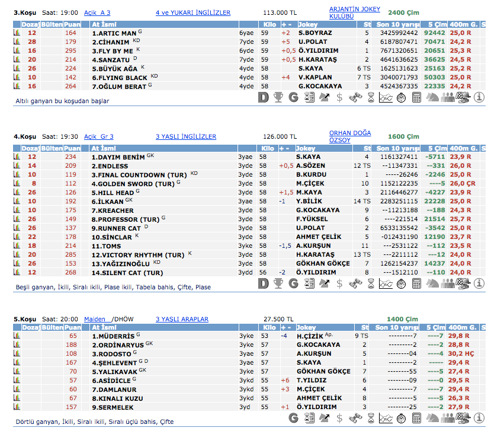Click the jockey with checkered flag icon under 4.Koşu
The image size is (504, 434).
coord(464,284)
